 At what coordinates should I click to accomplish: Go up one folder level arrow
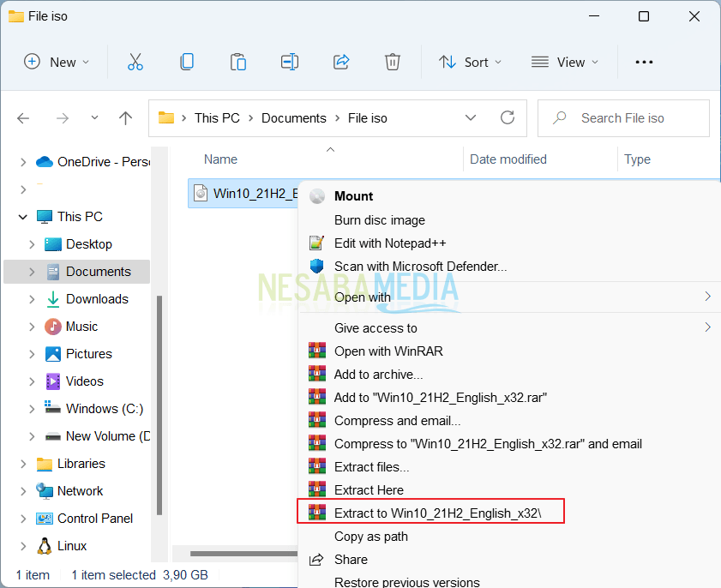(125, 118)
